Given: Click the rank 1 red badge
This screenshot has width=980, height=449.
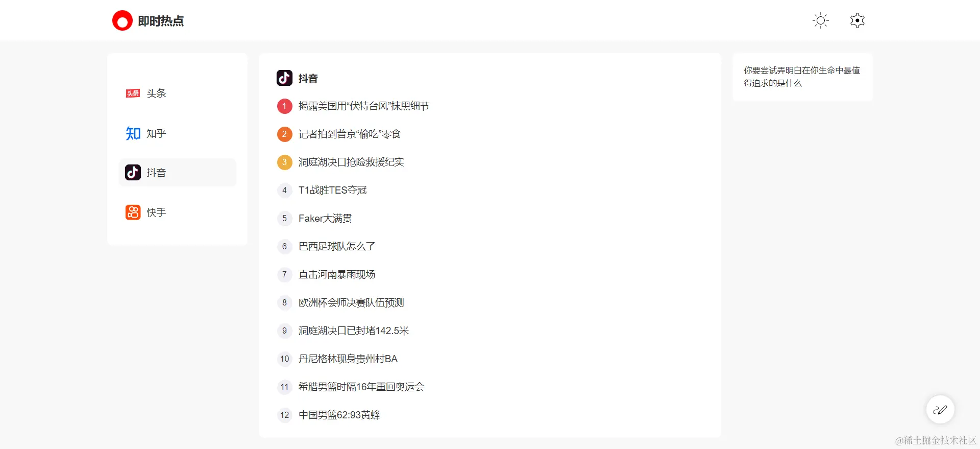Looking at the screenshot, I should [284, 106].
